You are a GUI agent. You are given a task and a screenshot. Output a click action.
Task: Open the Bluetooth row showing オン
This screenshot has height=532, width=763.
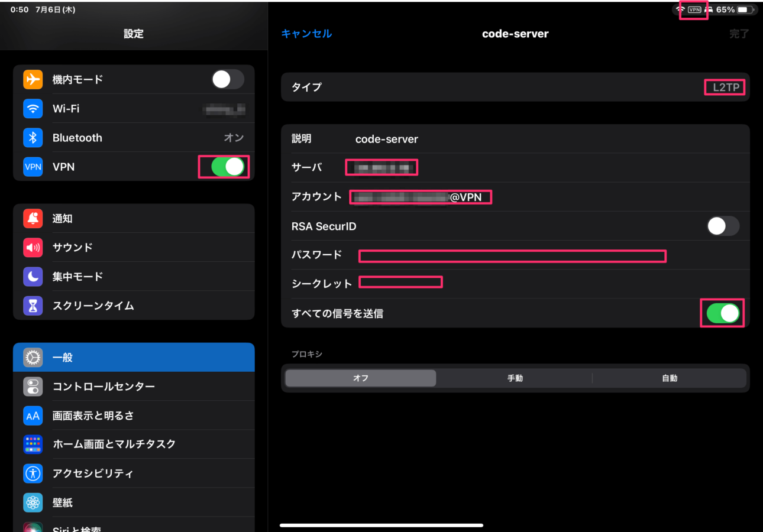(134, 138)
